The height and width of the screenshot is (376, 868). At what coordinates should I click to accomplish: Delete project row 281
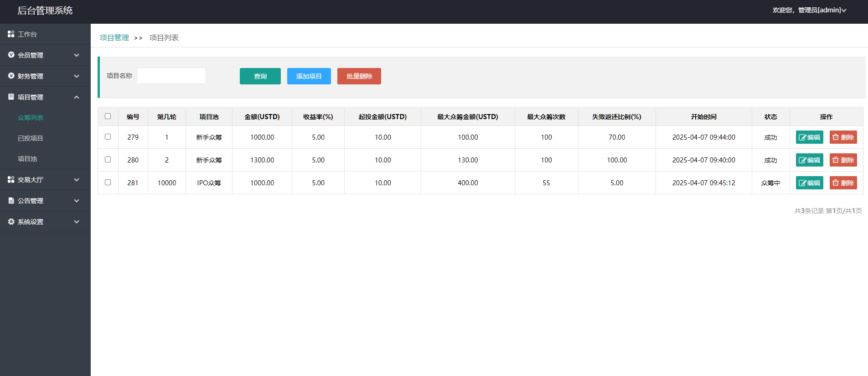click(x=843, y=183)
